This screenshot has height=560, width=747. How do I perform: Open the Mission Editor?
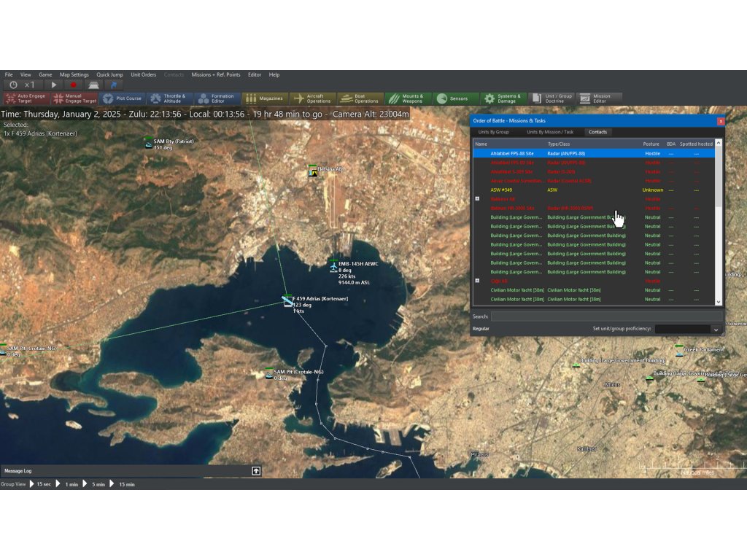tap(599, 98)
